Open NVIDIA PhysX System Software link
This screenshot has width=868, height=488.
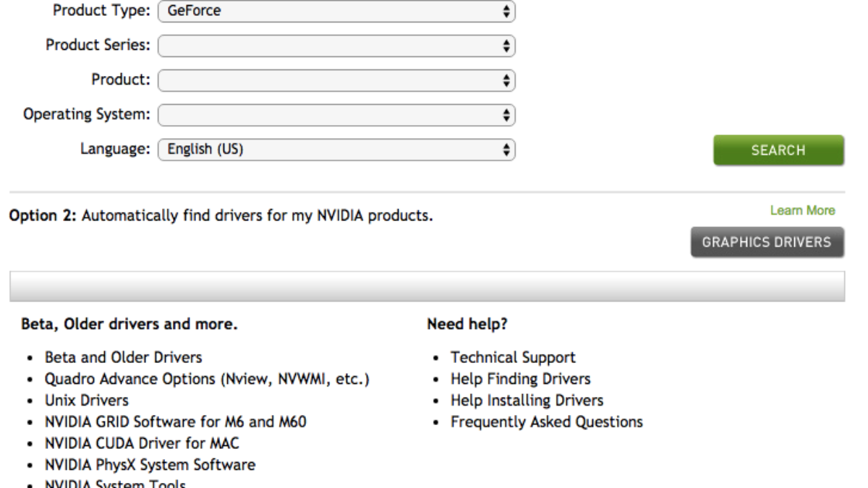[x=150, y=465]
